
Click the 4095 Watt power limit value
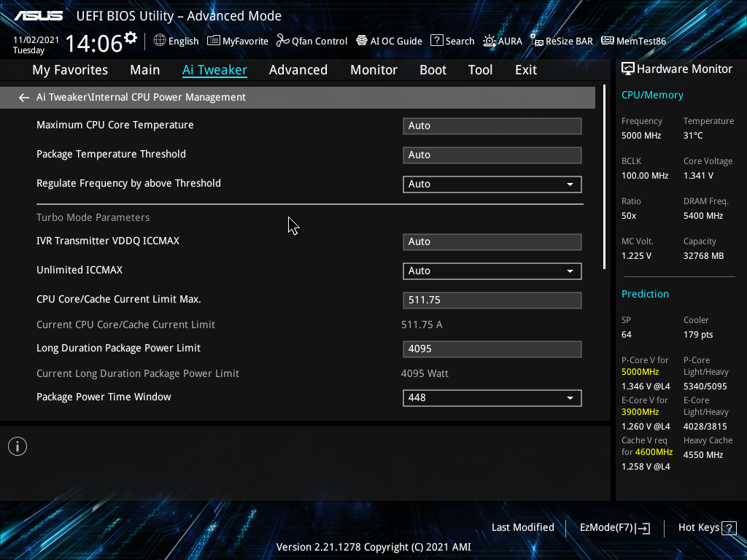click(425, 373)
